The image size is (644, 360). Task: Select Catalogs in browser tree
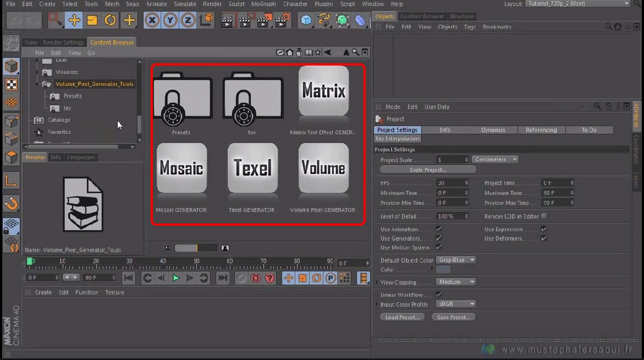pyautogui.click(x=59, y=120)
